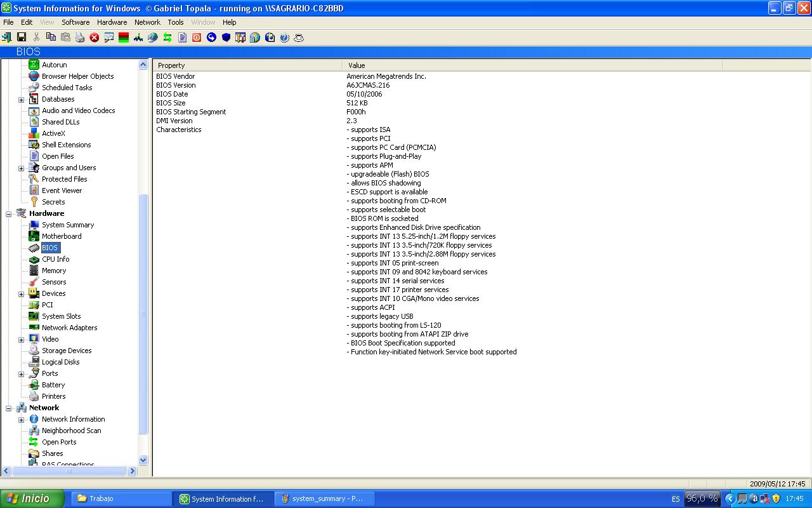Click the Inicio start button
Screen dimensions: 812x508
(x=32, y=498)
